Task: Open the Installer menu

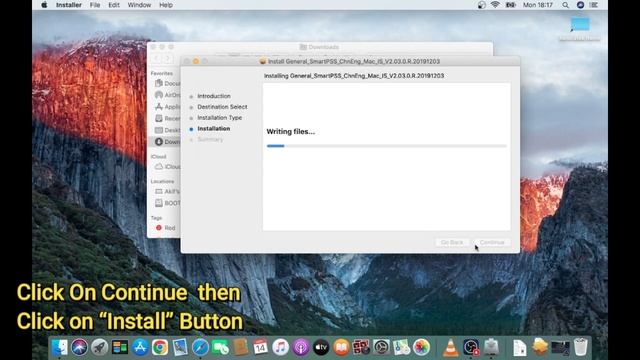Action: click(x=69, y=5)
